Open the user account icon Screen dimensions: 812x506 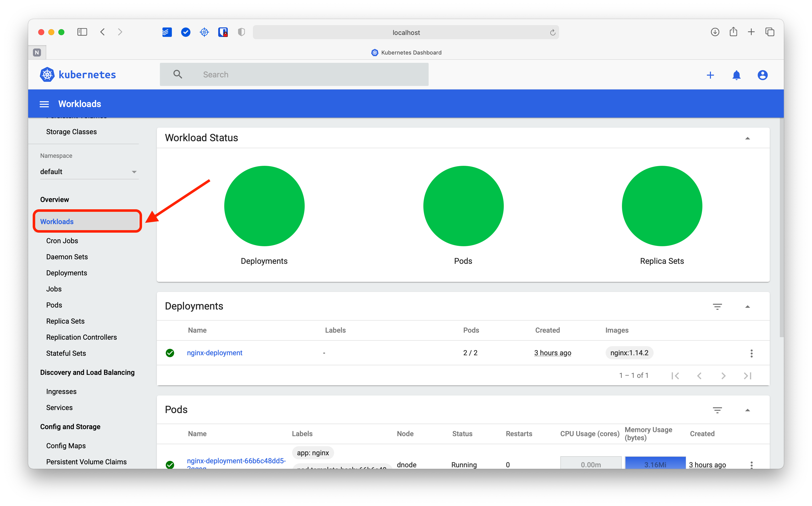(x=762, y=75)
